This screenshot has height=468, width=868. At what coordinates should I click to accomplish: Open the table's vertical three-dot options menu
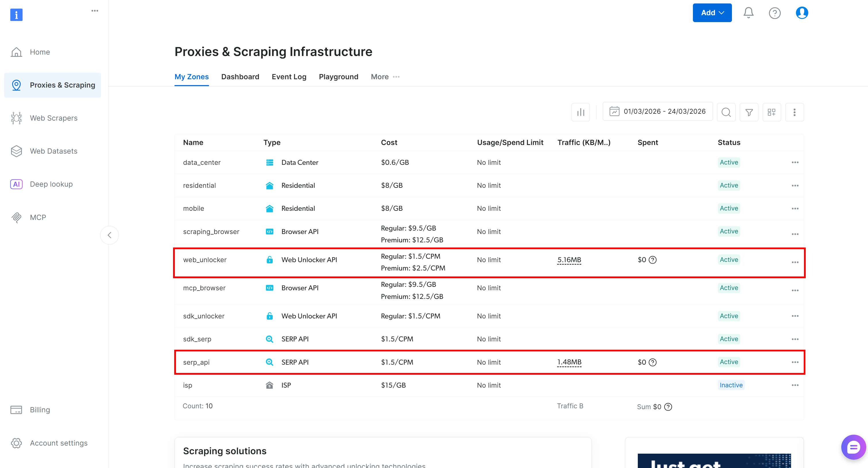(x=794, y=112)
